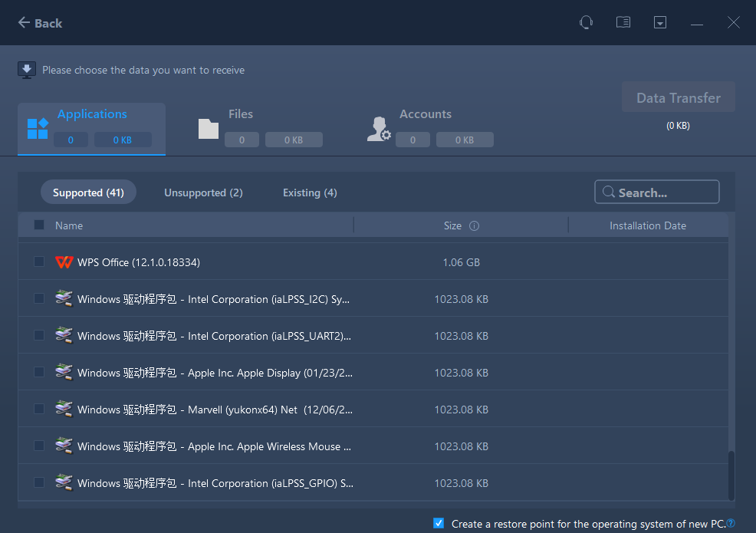Open the feedback panel icon in title bar
Viewport: 756px width, 533px height.
pyautogui.click(x=623, y=23)
